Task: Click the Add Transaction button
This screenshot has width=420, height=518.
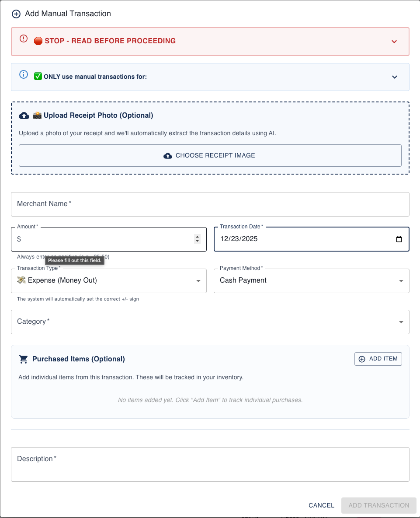Action: click(378, 505)
